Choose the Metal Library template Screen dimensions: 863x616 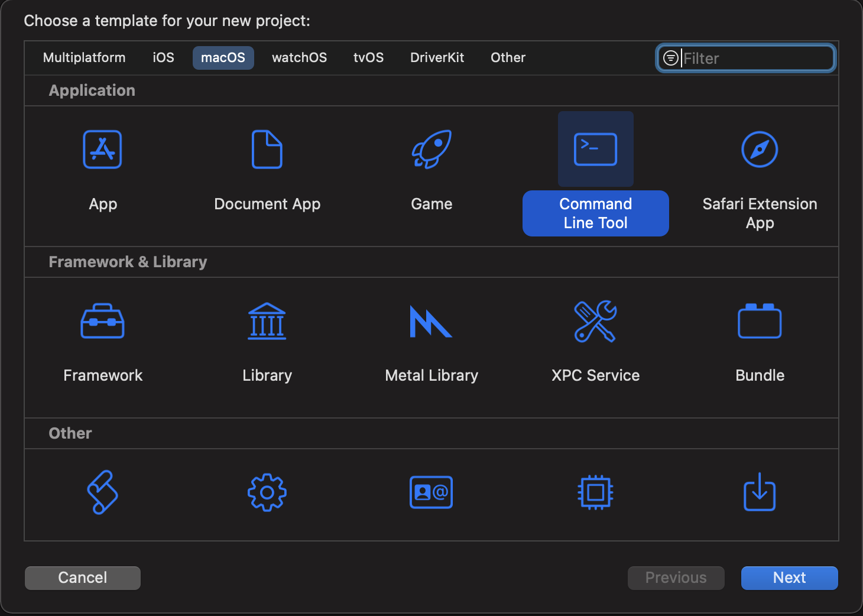431,321
